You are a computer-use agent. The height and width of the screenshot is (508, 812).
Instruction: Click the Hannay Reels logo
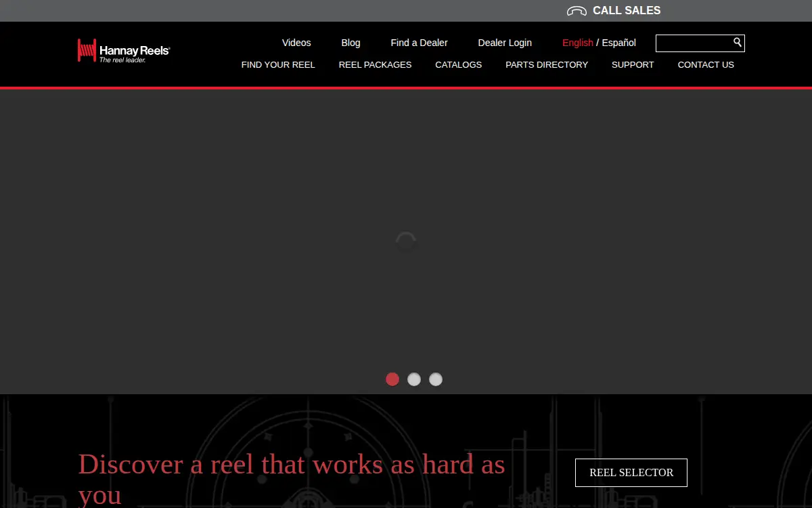[x=123, y=51]
